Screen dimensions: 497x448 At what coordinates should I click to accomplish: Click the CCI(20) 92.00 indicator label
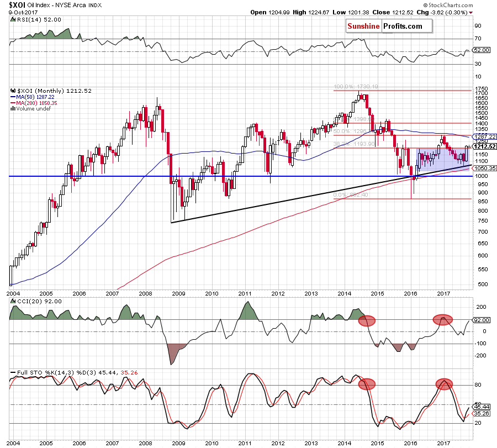point(39,301)
